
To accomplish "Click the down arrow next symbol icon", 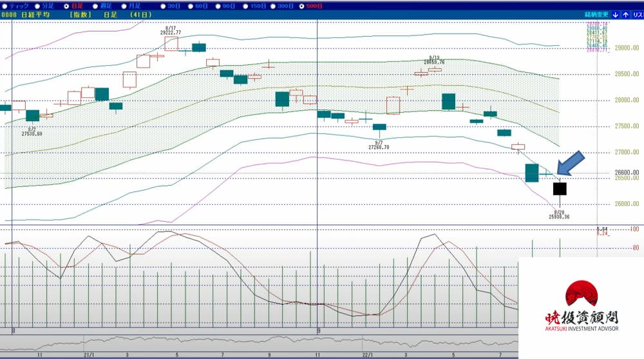I will click(x=616, y=14).
